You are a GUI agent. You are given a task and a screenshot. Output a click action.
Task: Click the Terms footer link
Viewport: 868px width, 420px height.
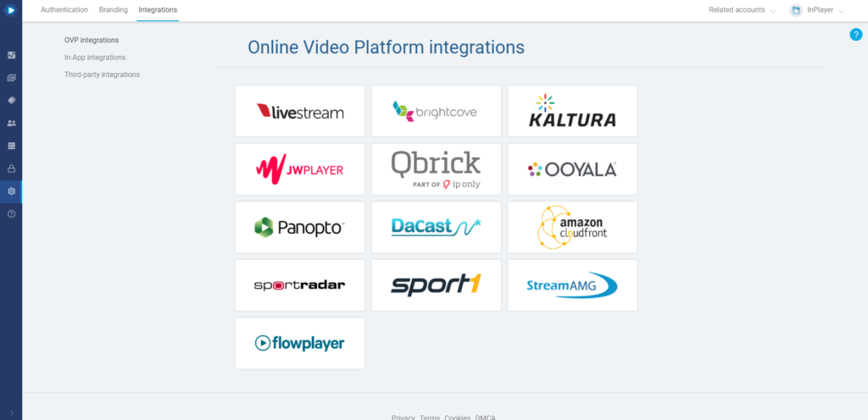(x=430, y=417)
